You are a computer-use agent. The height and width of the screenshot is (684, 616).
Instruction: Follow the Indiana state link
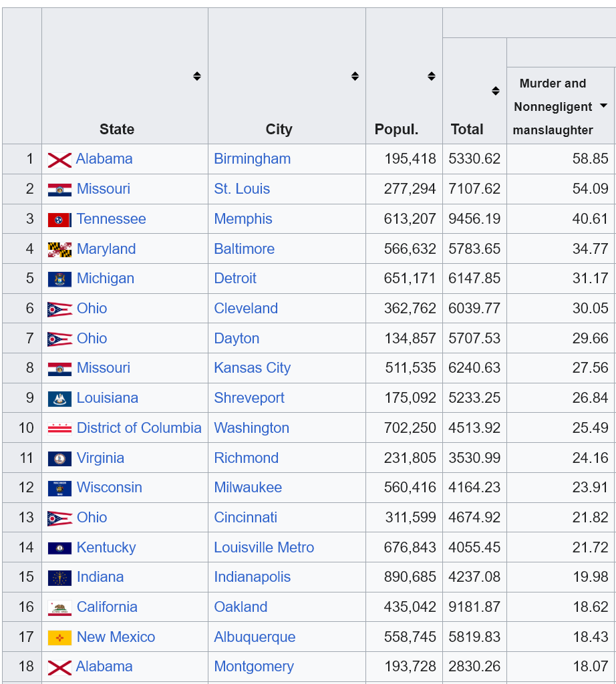click(100, 576)
